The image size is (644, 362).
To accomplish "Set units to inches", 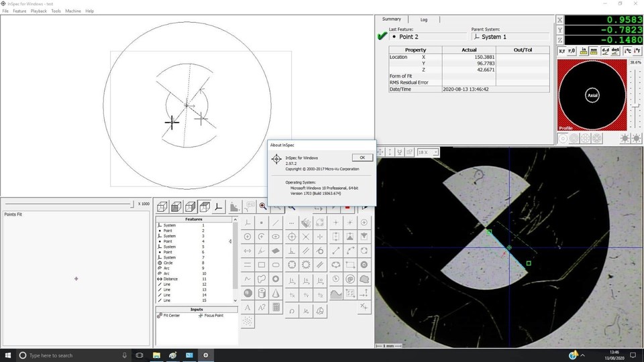I will 584,51.
